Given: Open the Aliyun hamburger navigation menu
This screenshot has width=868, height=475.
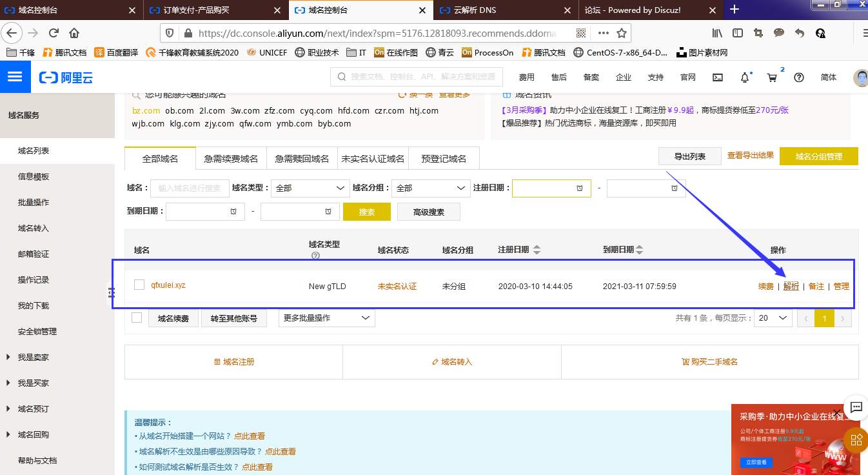Looking at the screenshot, I should 14,77.
